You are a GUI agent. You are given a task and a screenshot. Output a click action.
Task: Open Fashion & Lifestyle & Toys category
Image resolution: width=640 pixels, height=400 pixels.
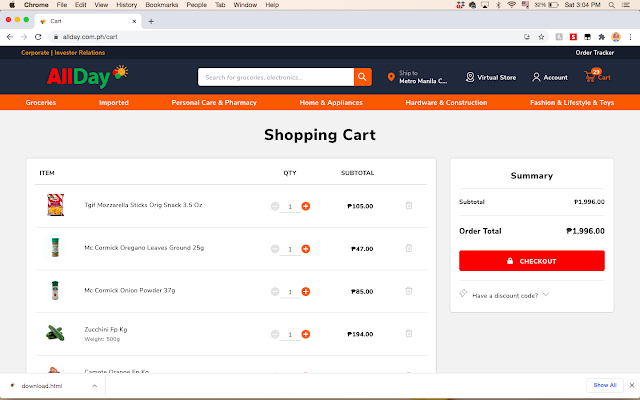click(572, 102)
